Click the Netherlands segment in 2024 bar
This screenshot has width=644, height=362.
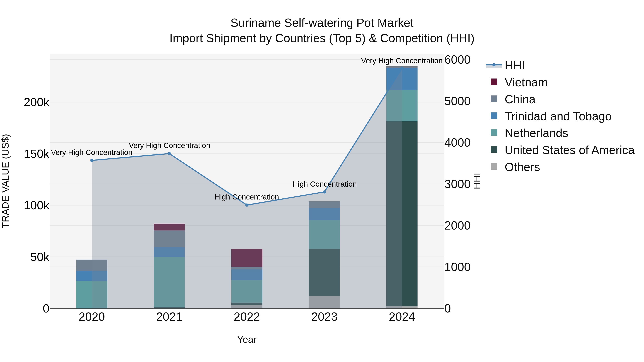click(402, 106)
